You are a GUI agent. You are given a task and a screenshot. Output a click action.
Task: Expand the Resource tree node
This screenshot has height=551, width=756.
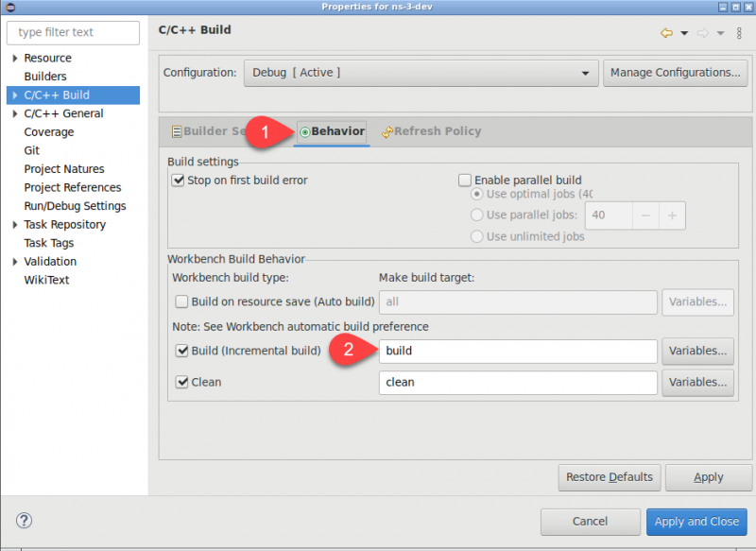tap(15, 59)
